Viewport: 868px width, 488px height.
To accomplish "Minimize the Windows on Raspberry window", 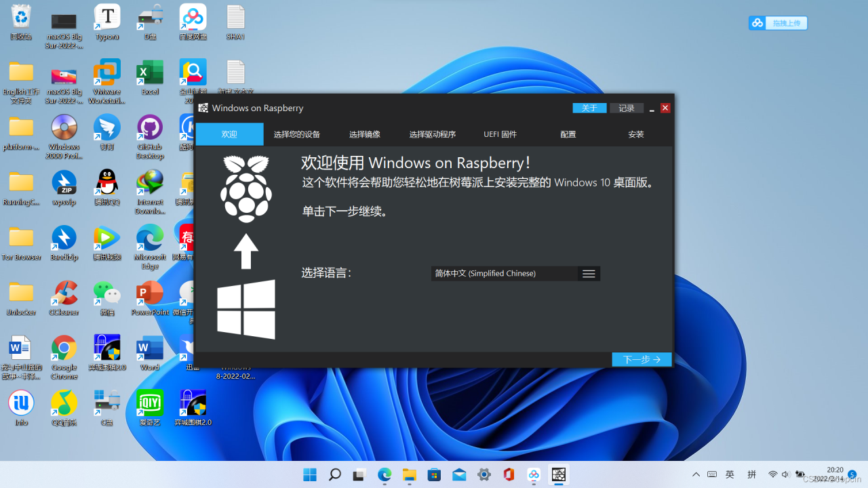I will point(652,108).
